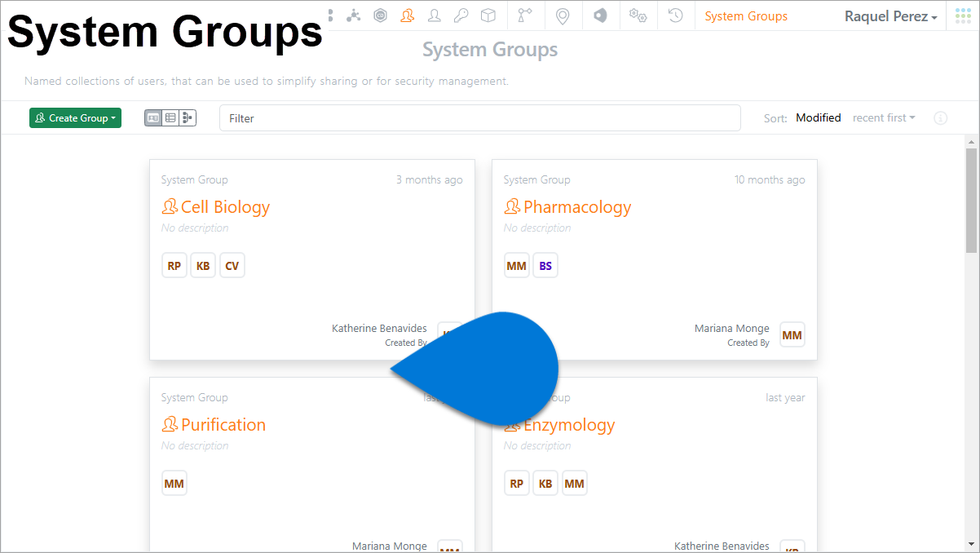The image size is (980, 553).
Task: Switch to table view layout
Action: pos(170,118)
